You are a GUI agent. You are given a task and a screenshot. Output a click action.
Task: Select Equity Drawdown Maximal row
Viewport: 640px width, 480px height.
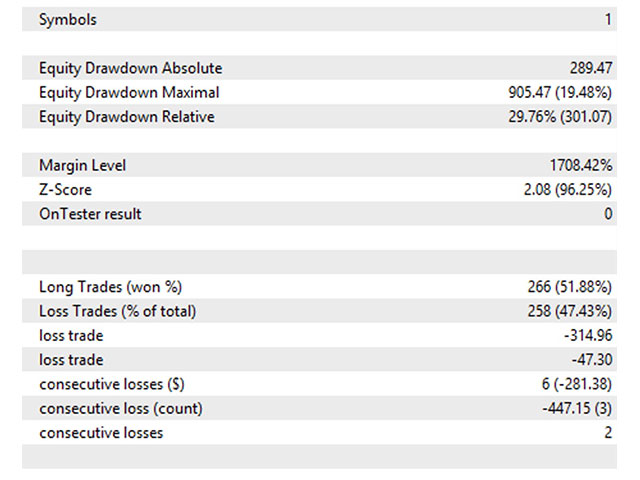[x=320, y=92]
